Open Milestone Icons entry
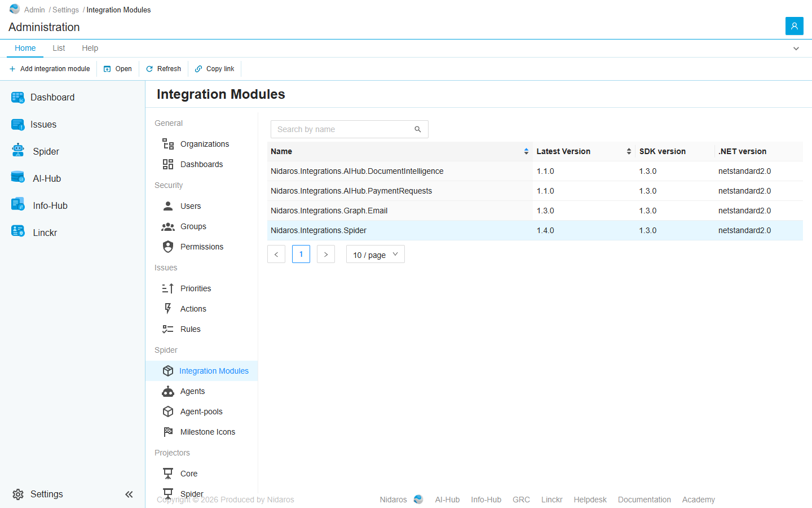The image size is (812, 508). (202, 432)
